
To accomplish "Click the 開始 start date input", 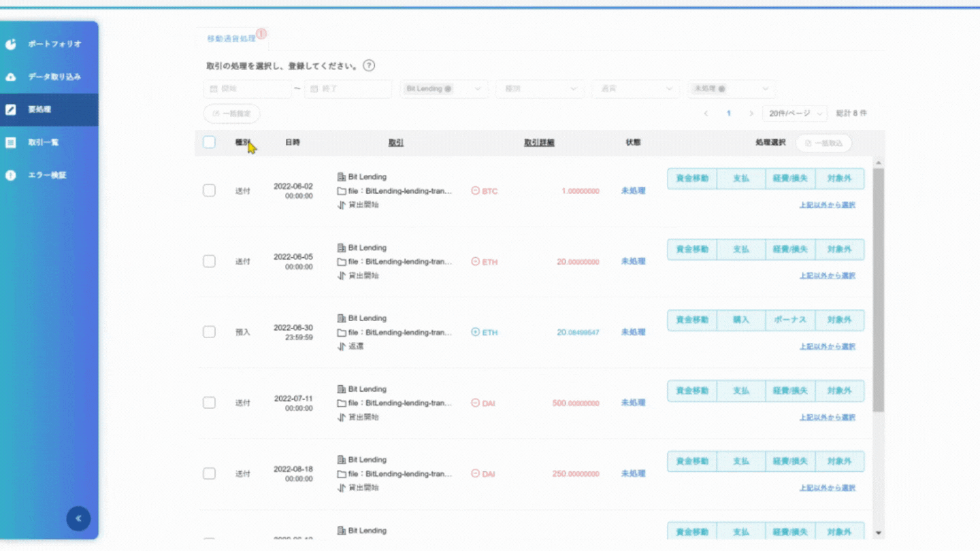I will (x=247, y=89).
